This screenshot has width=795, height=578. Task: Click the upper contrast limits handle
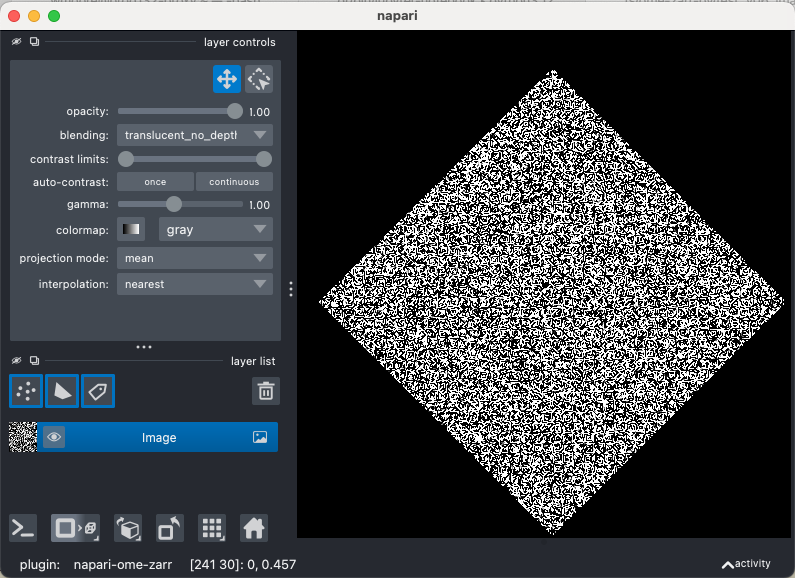(264, 159)
